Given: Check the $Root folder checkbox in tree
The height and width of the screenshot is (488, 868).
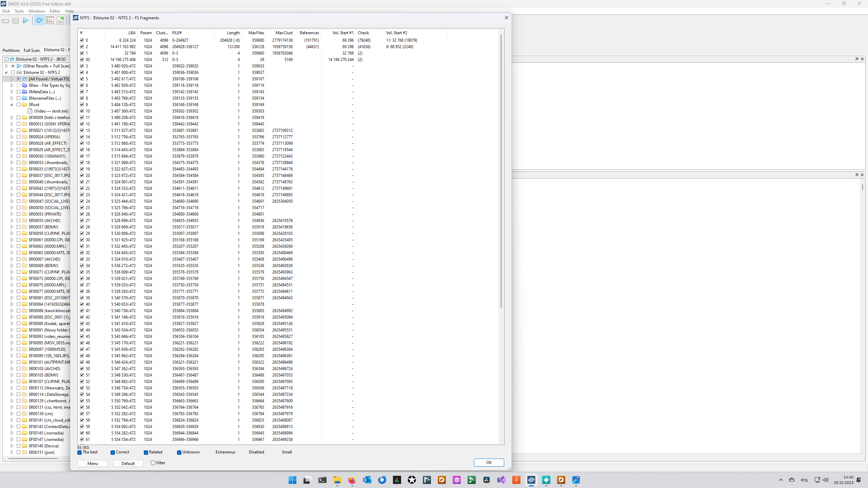Looking at the screenshot, I should (19, 105).
